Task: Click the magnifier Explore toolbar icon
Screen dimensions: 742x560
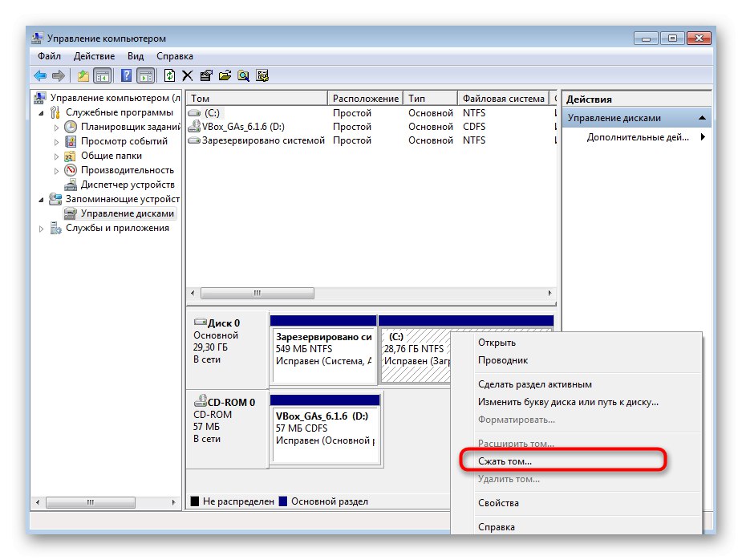Action: pyautogui.click(x=243, y=75)
